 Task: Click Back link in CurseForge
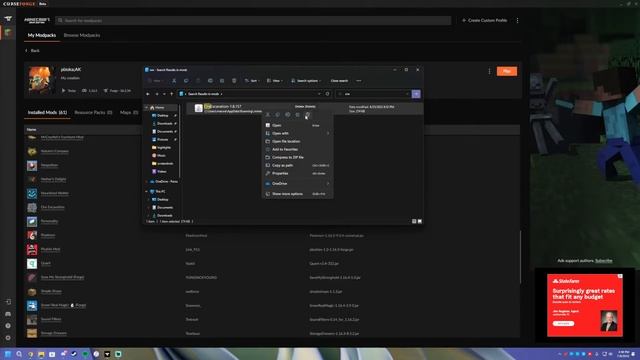(32, 51)
